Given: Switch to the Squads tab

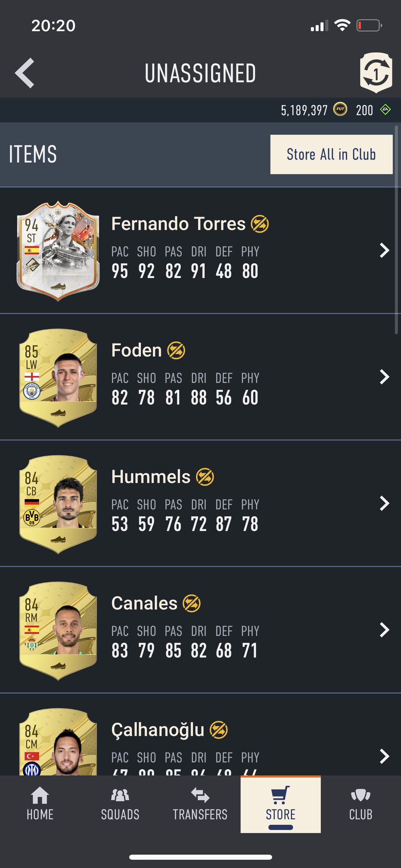Looking at the screenshot, I should coord(120,804).
